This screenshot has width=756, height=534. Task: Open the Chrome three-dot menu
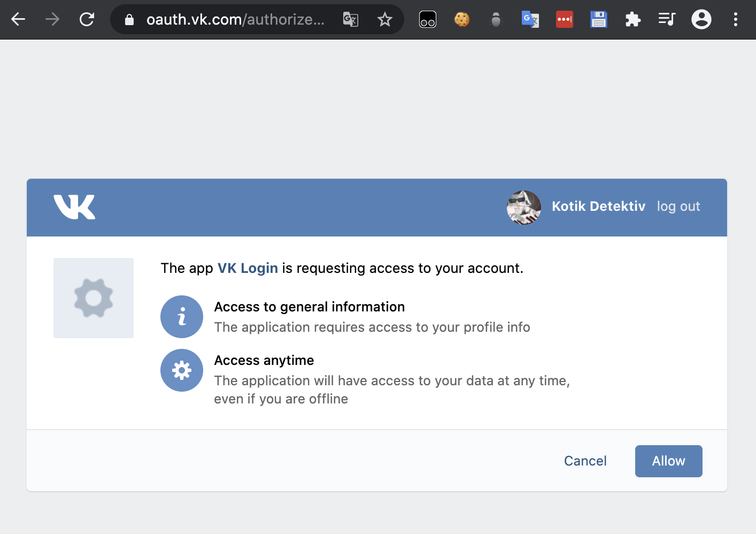(736, 20)
